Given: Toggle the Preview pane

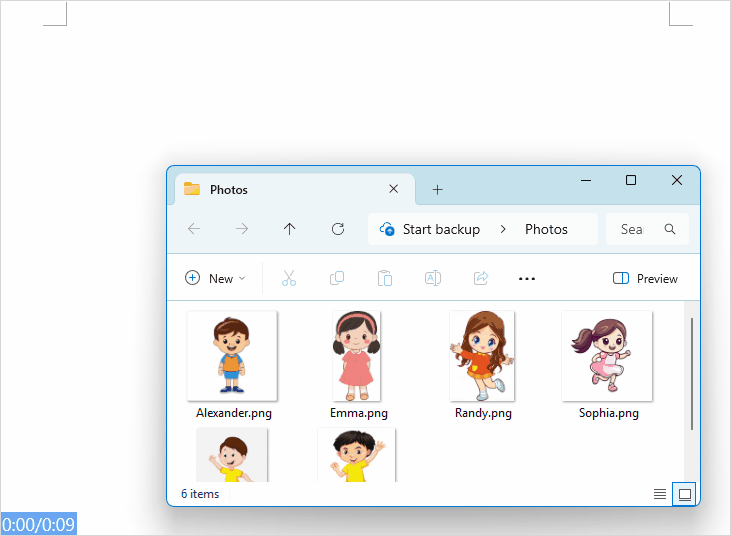Looking at the screenshot, I should (x=645, y=278).
